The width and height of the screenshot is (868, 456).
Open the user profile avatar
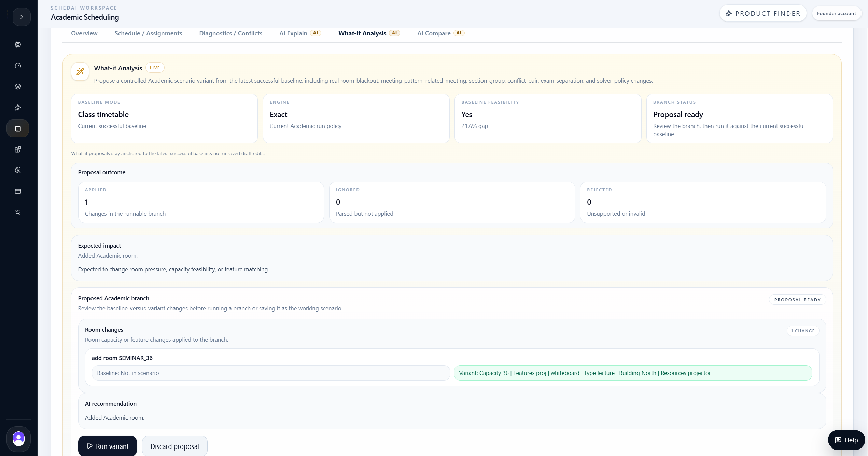18,439
